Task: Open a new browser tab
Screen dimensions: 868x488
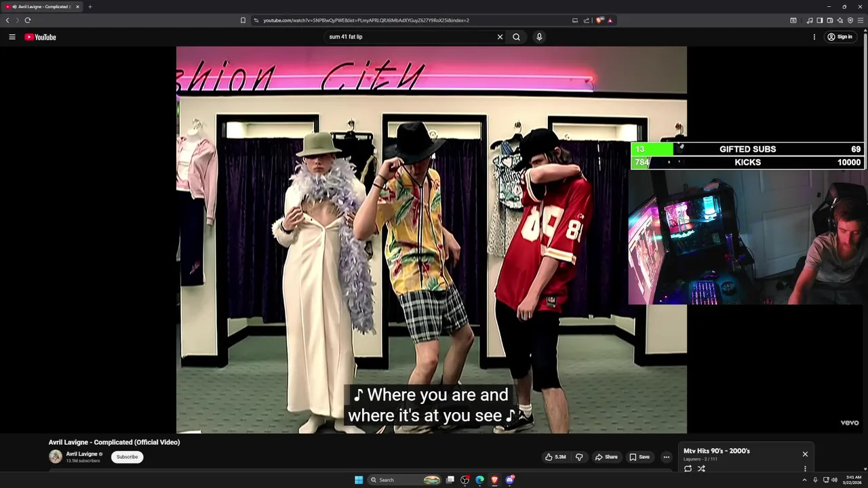Action: tap(90, 7)
